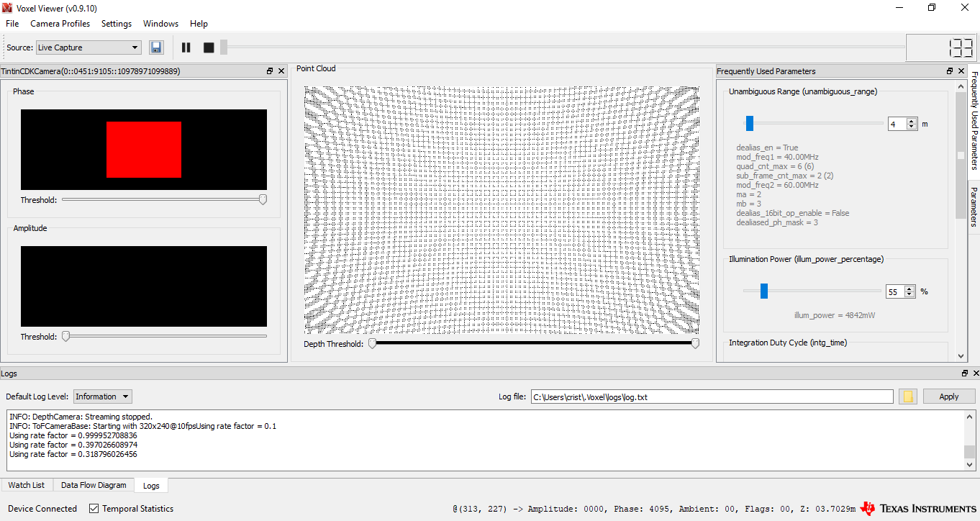Float the TintinCDKCamera panel
This screenshot has height=521, width=980.
(270, 71)
